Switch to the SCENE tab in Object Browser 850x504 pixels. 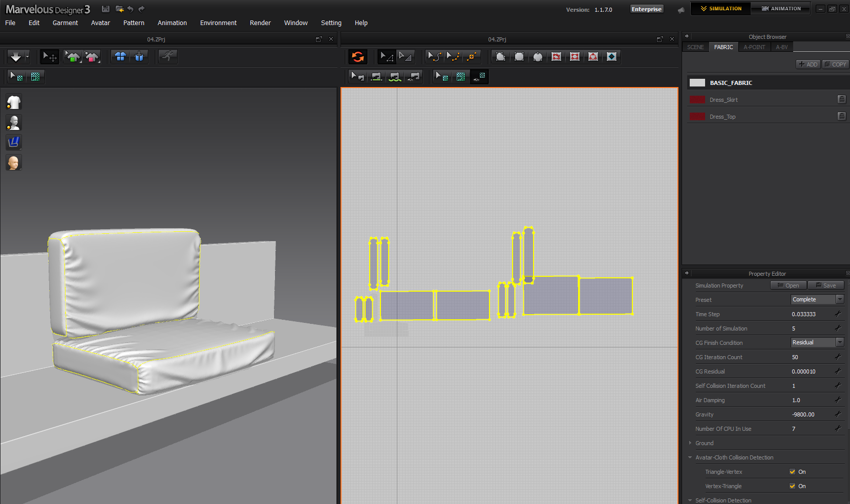click(x=695, y=47)
